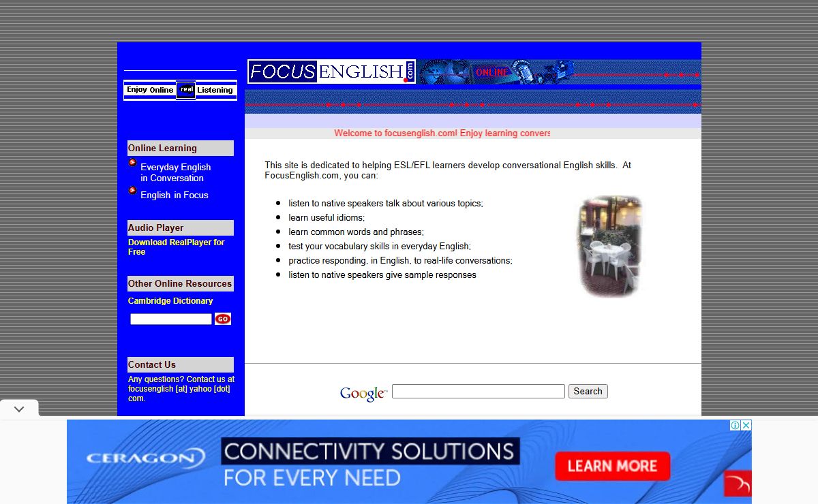Click 'practice responding, in English' bullet text
818x504 pixels.
(400, 260)
